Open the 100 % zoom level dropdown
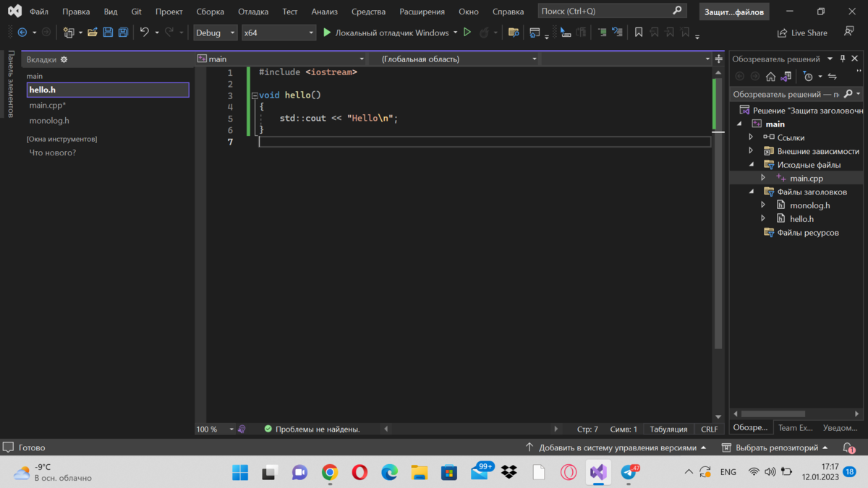 pos(216,429)
